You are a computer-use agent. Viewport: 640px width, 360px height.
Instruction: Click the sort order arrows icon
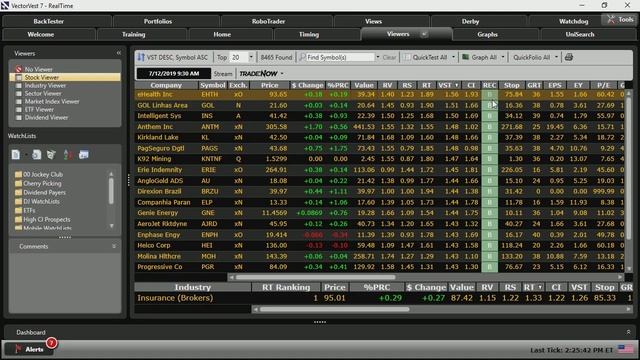click(x=141, y=58)
